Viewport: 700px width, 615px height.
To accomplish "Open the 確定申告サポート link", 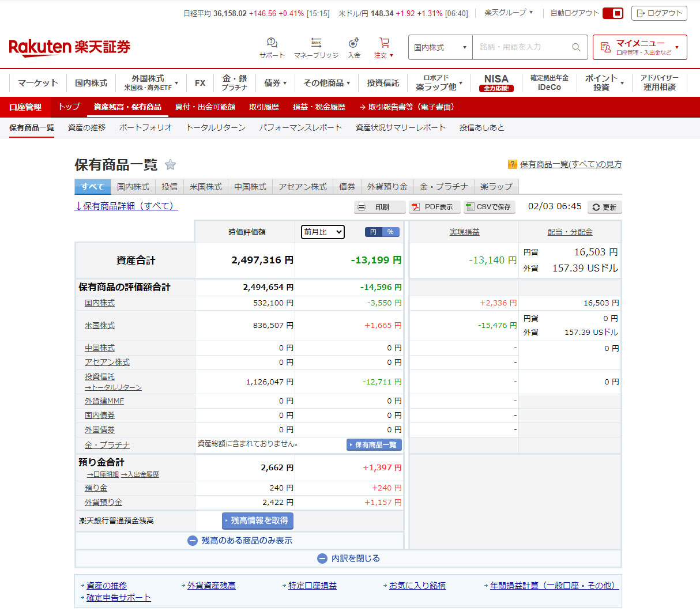I will point(119,598).
